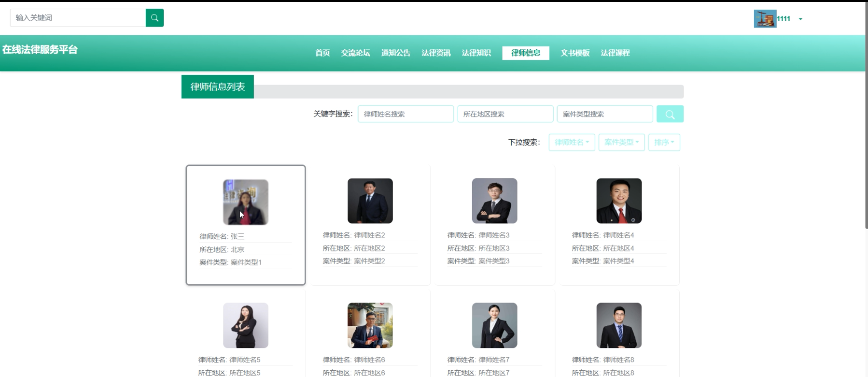
Task: Open the 法律课程 nav item
Action: tap(615, 53)
